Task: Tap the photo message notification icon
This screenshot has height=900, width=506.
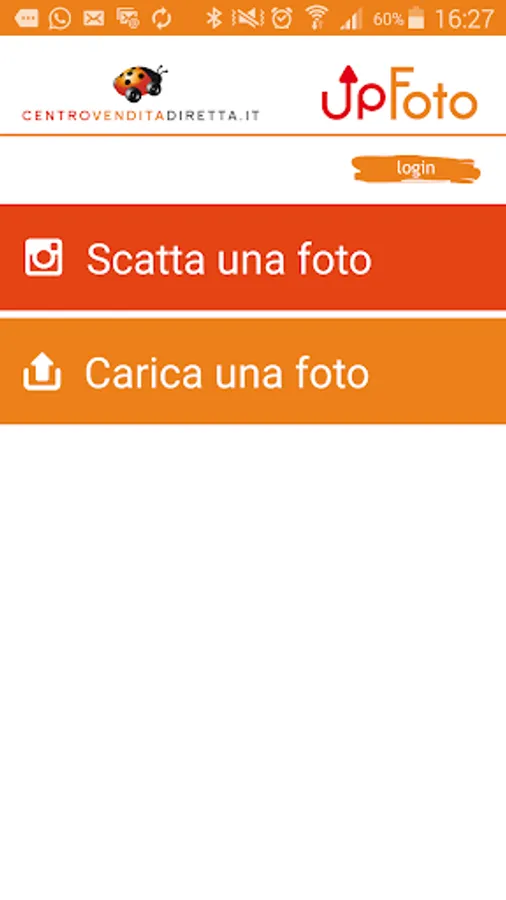Action: pyautogui.click(x=127, y=19)
